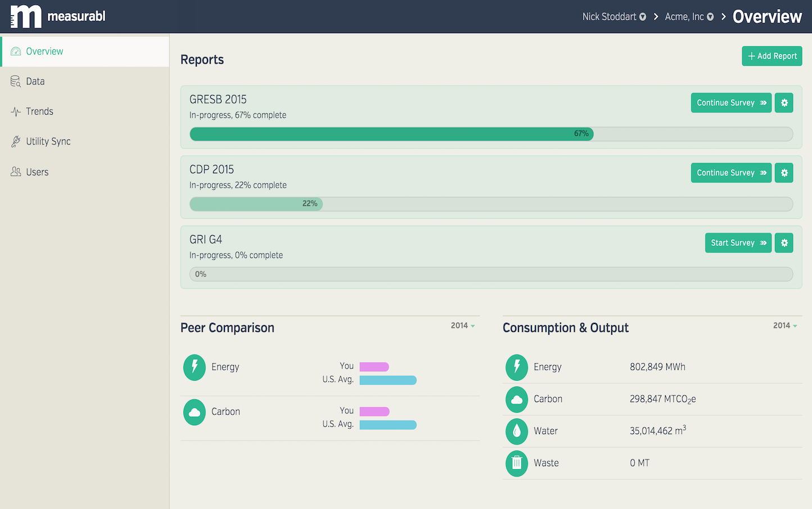This screenshot has height=509, width=812.
Task: Click the 35,014,462 m3 water value
Action: coord(658,431)
